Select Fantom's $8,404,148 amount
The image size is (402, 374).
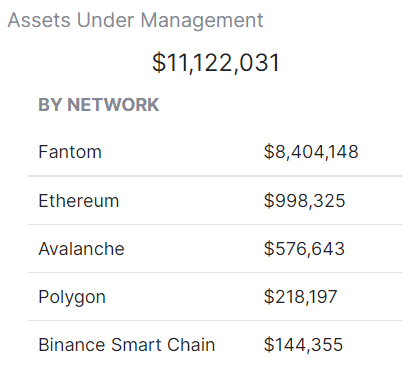311,152
